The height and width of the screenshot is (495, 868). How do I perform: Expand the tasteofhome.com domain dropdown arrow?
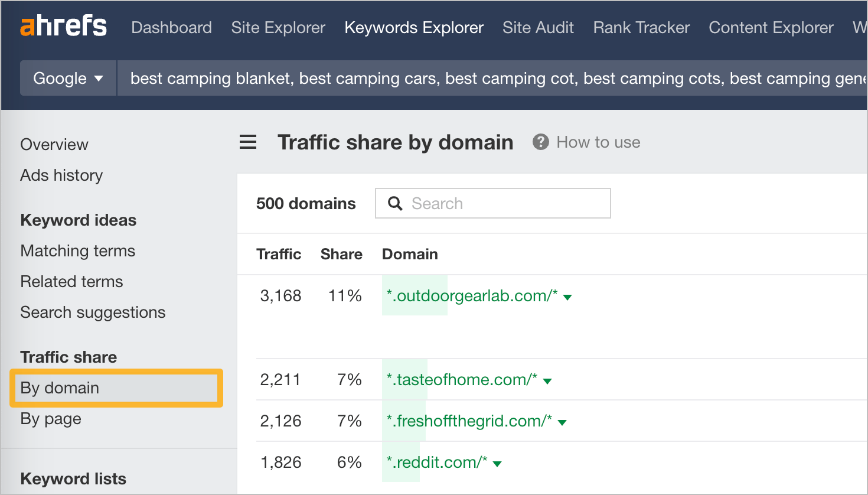tap(547, 381)
